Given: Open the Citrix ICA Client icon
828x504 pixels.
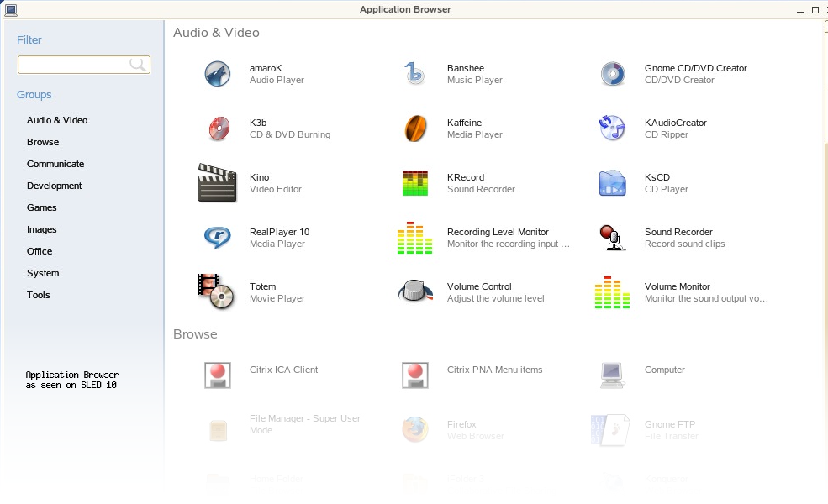Looking at the screenshot, I should pyautogui.click(x=218, y=375).
